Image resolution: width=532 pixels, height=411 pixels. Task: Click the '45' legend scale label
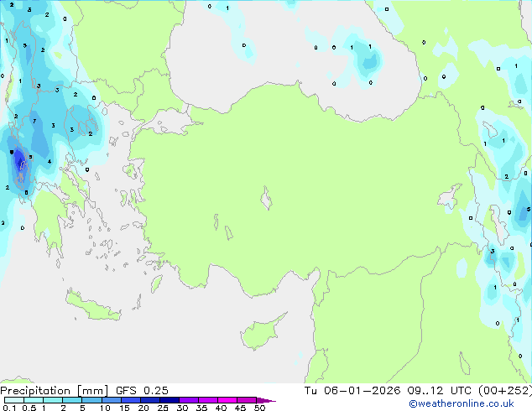click(x=240, y=408)
